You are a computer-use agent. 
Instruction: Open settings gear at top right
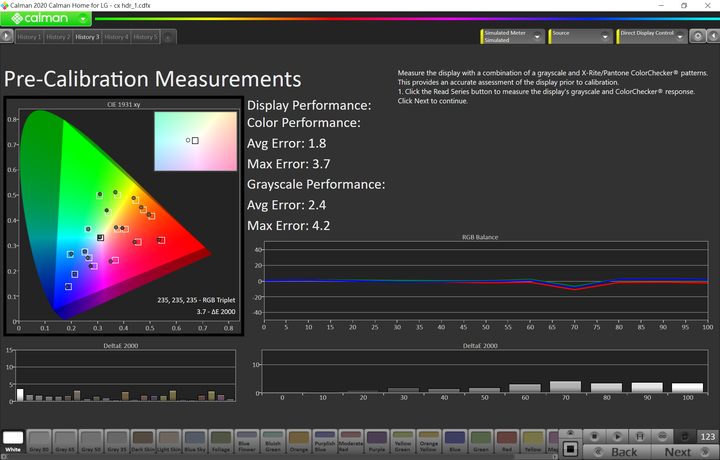tap(698, 36)
